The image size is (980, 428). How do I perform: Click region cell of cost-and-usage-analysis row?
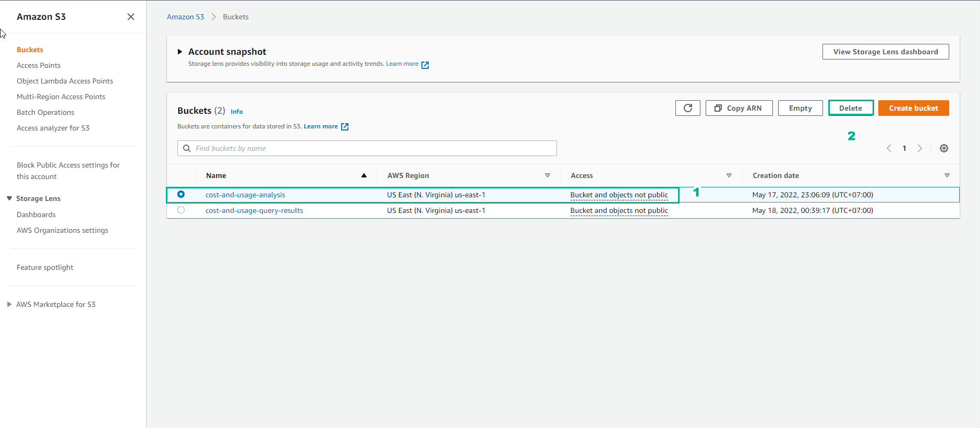436,195
